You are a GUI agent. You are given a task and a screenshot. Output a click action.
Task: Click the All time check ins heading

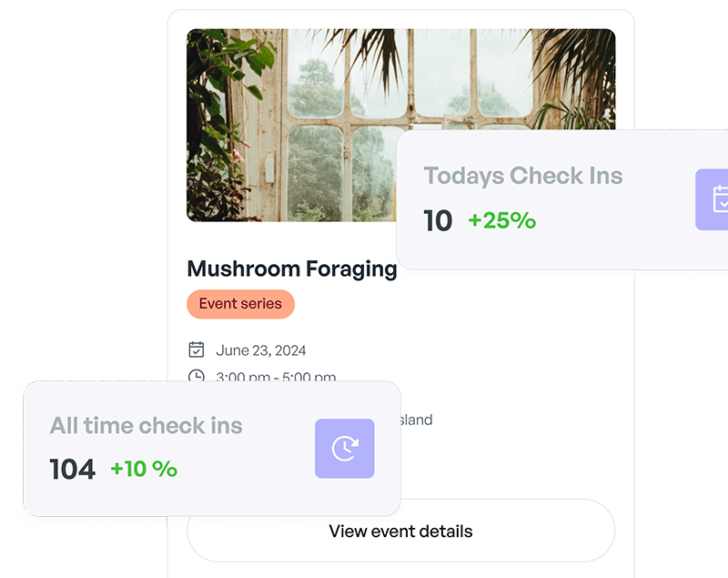click(x=147, y=426)
